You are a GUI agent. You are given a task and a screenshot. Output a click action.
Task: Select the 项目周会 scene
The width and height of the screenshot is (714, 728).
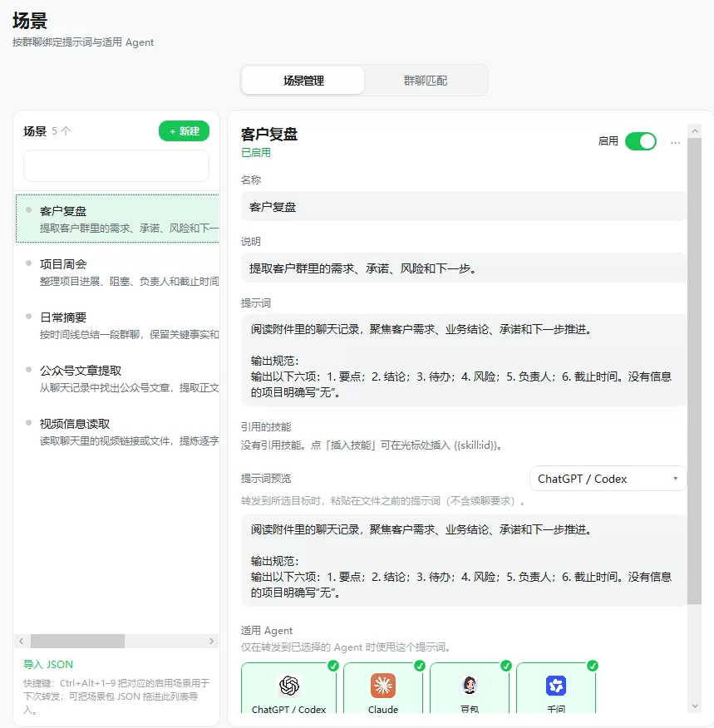click(x=117, y=272)
